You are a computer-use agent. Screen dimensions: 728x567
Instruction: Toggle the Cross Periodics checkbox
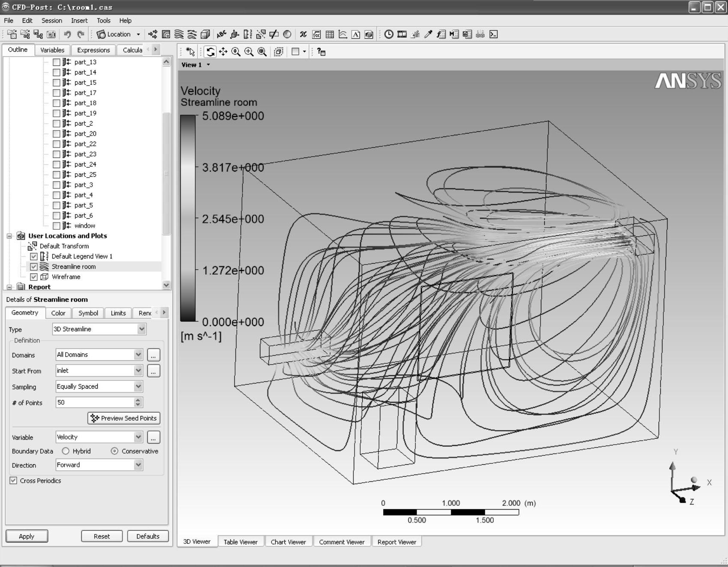(13, 481)
